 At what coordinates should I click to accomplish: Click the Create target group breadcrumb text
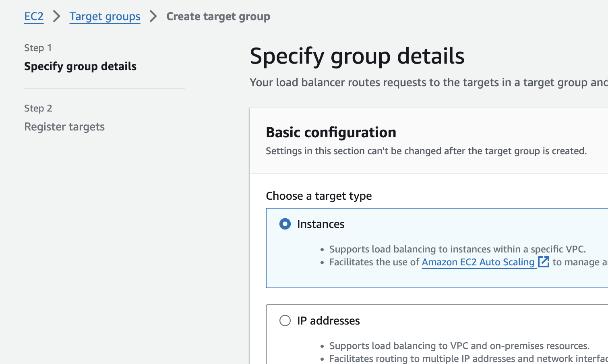point(218,17)
